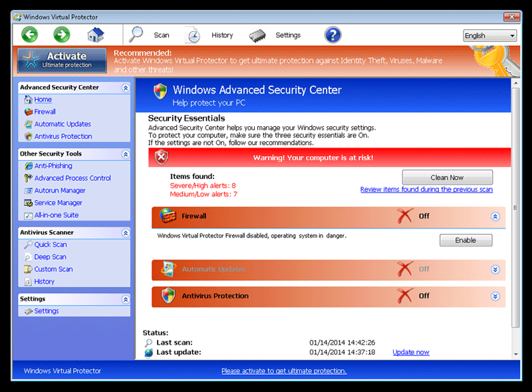Click the Update now link
Image resolution: width=532 pixels, height=392 pixels.
[410, 352]
